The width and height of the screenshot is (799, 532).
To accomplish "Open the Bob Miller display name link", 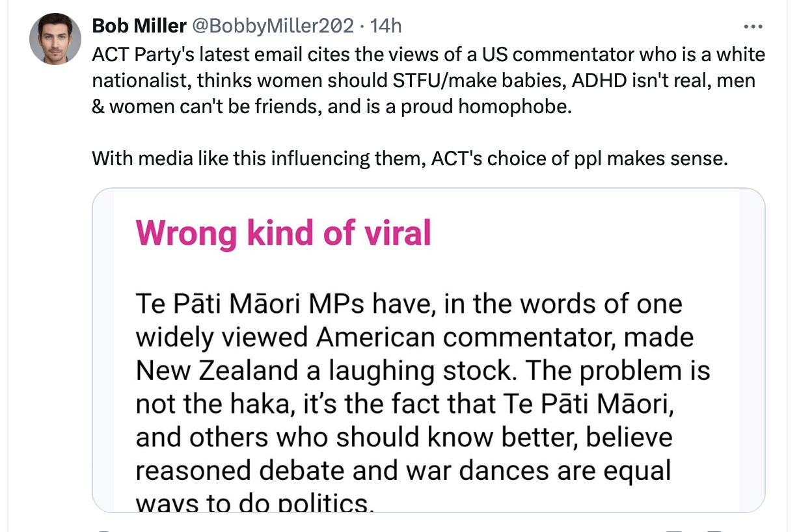I will 139,26.
